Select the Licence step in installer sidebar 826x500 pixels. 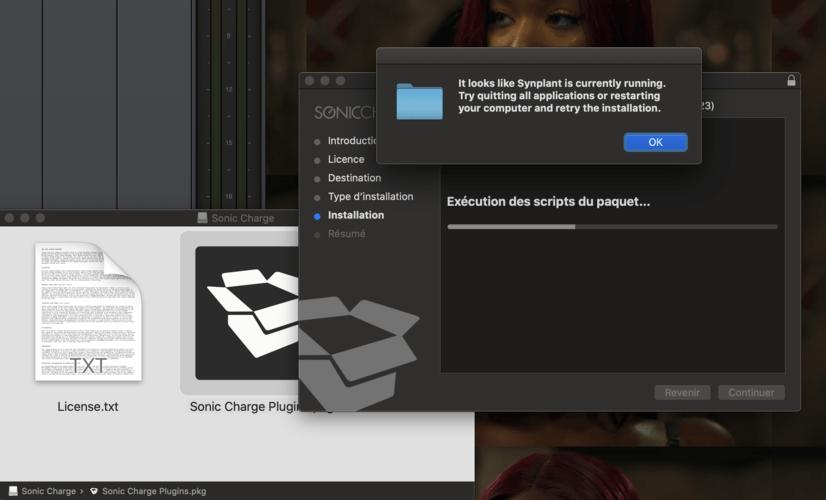[x=346, y=159]
